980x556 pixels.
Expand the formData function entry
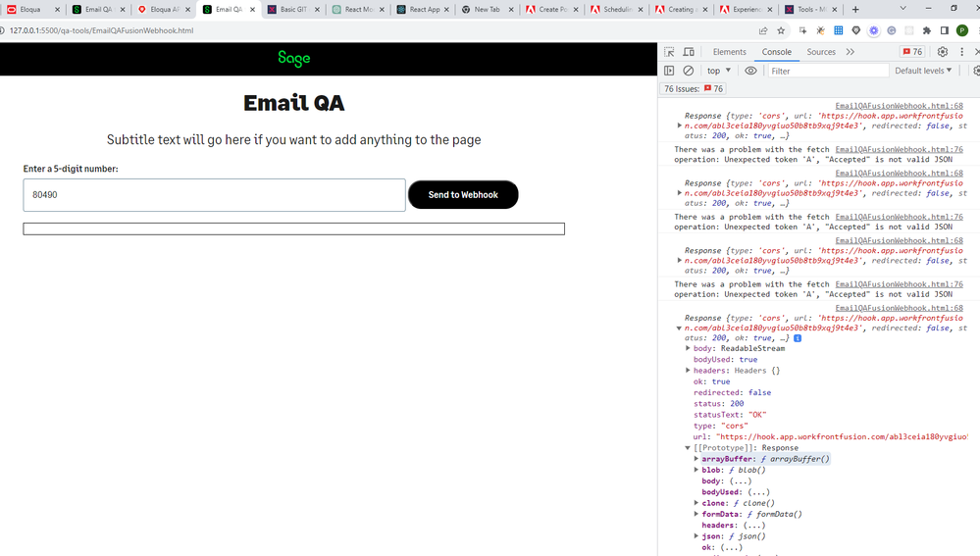tap(696, 514)
